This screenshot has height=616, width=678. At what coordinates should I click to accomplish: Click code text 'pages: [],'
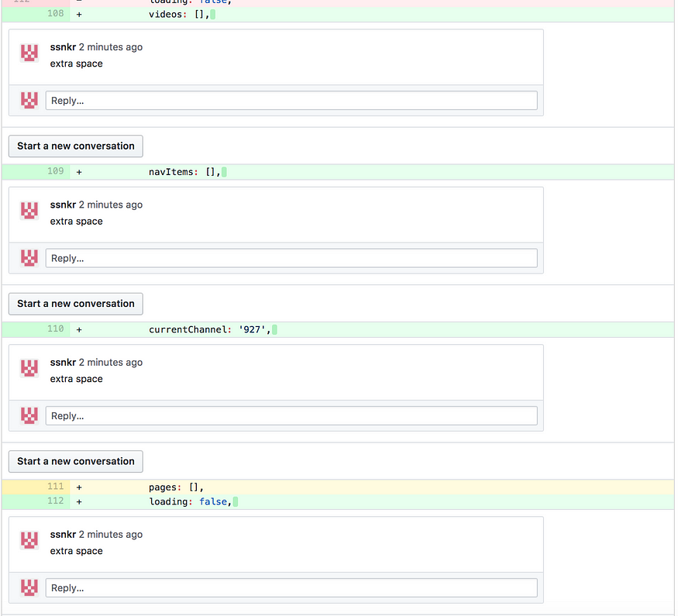pos(177,487)
